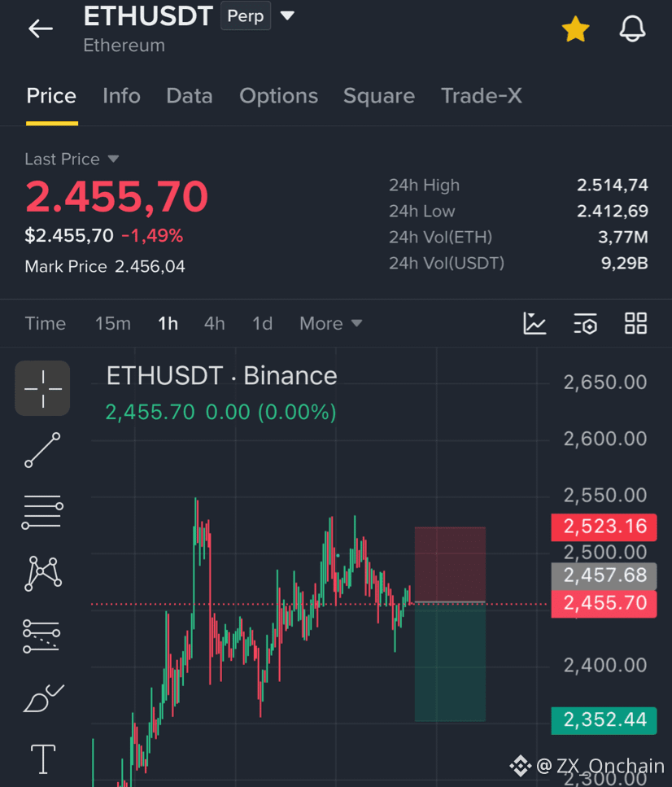Click the 24h High value 2.514,74
This screenshot has height=787, width=672.
(x=613, y=186)
